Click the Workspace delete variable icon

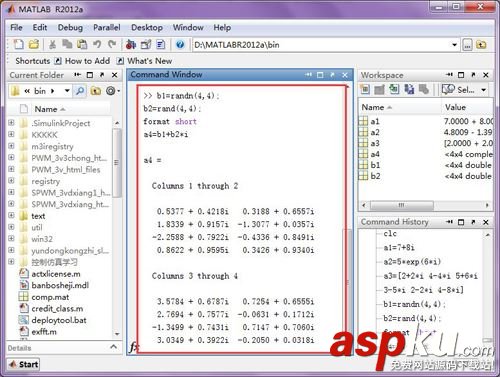424,89
